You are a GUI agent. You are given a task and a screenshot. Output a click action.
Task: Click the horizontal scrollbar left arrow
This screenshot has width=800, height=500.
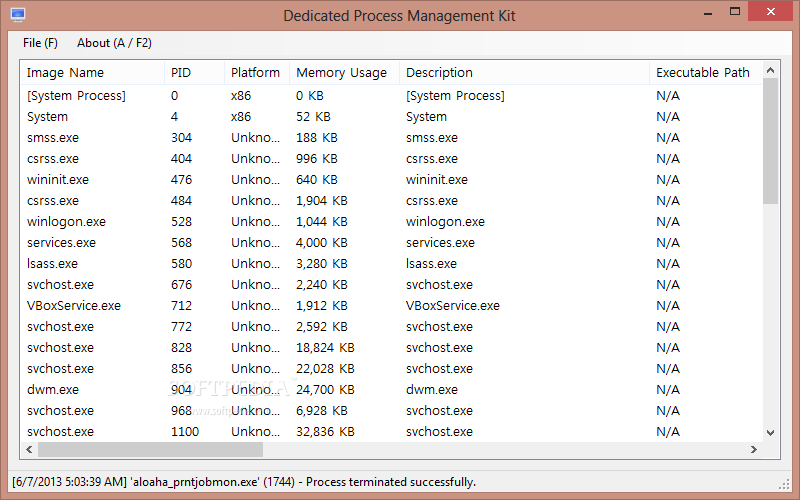(x=29, y=449)
